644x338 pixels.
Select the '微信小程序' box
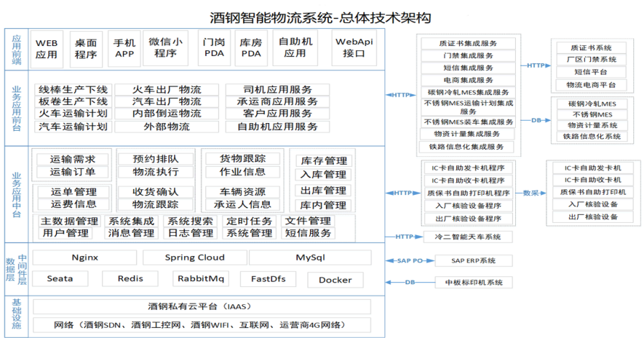(165, 47)
